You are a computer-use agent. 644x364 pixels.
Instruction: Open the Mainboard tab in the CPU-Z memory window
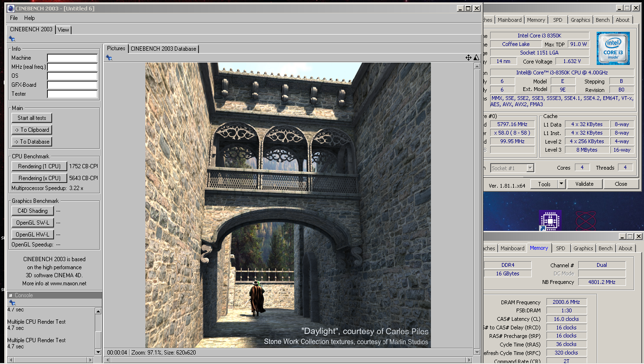[512, 248]
